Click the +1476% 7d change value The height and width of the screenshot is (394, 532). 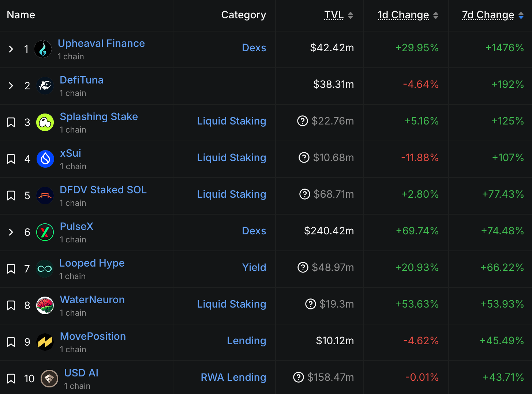click(x=505, y=48)
